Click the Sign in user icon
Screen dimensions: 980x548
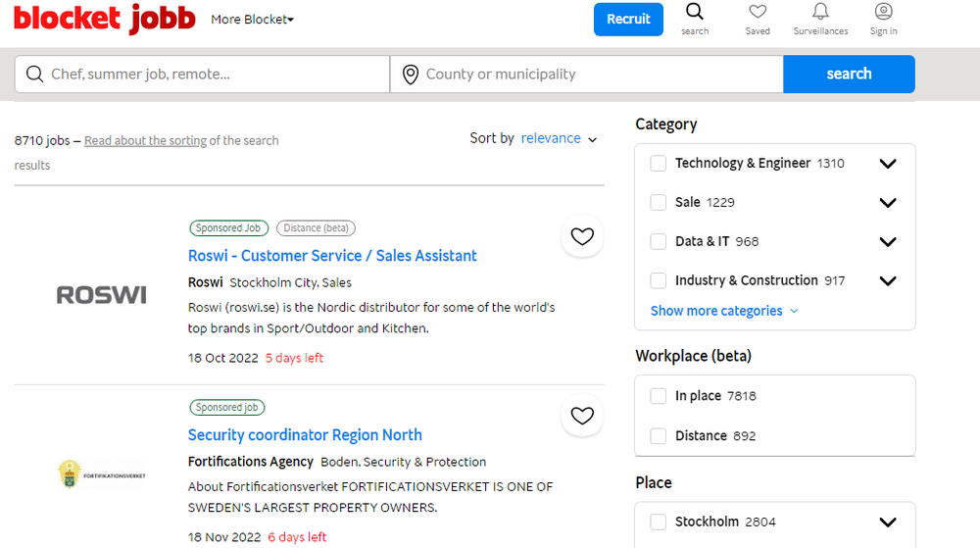coord(883,11)
